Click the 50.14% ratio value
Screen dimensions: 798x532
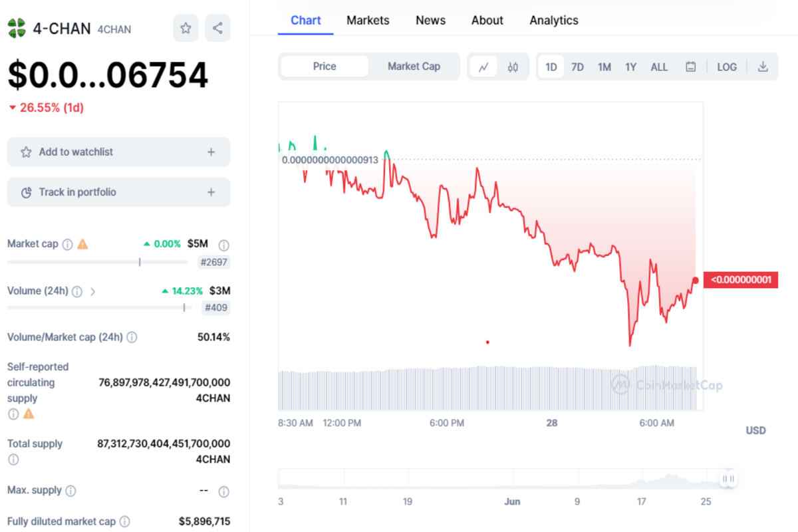pyautogui.click(x=213, y=337)
